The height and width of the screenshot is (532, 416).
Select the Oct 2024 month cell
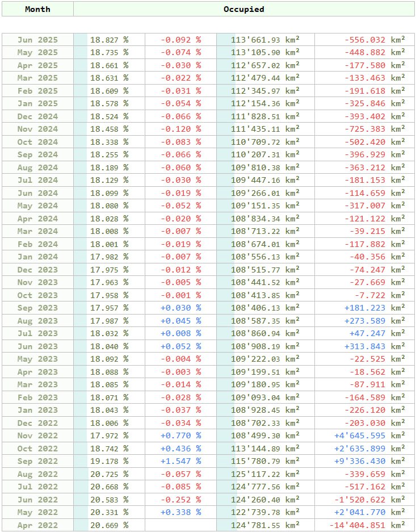tap(37, 142)
